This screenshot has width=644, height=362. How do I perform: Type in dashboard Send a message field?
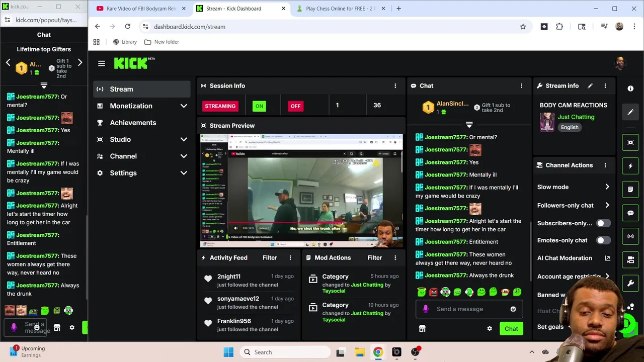pyautogui.click(x=470, y=309)
